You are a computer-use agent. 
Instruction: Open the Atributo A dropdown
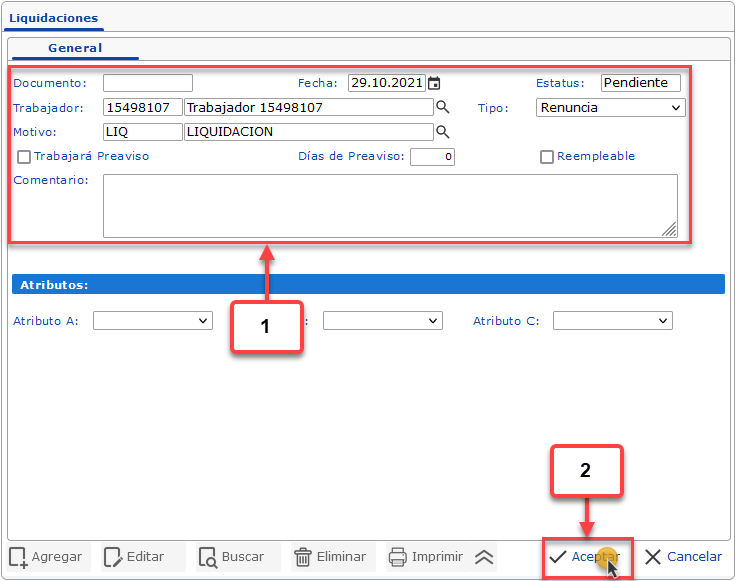click(153, 321)
